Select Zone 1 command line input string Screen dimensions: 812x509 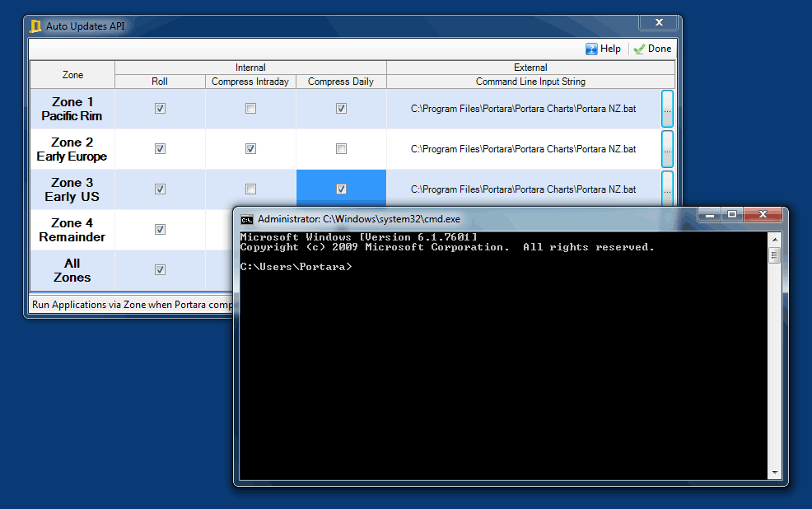click(523, 109)
